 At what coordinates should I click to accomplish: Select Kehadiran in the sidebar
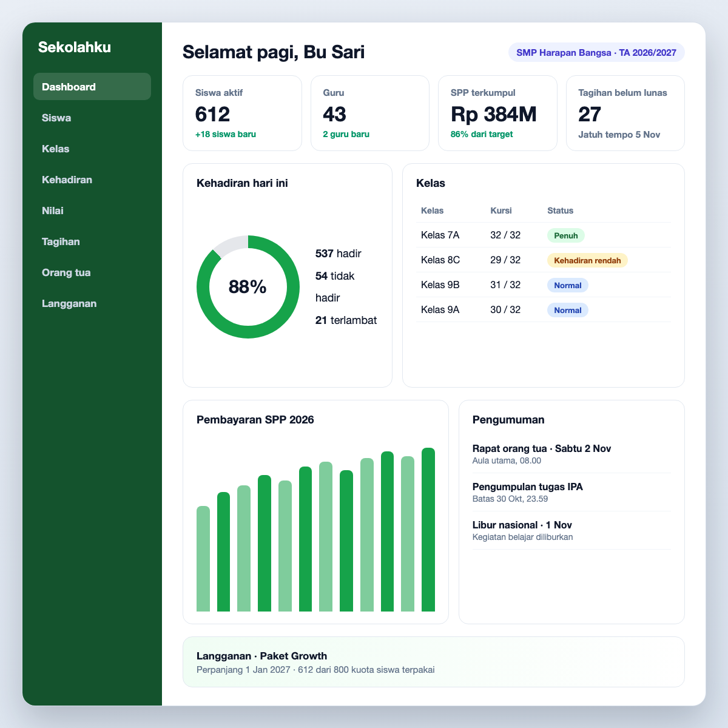click(x=92, y=180)
